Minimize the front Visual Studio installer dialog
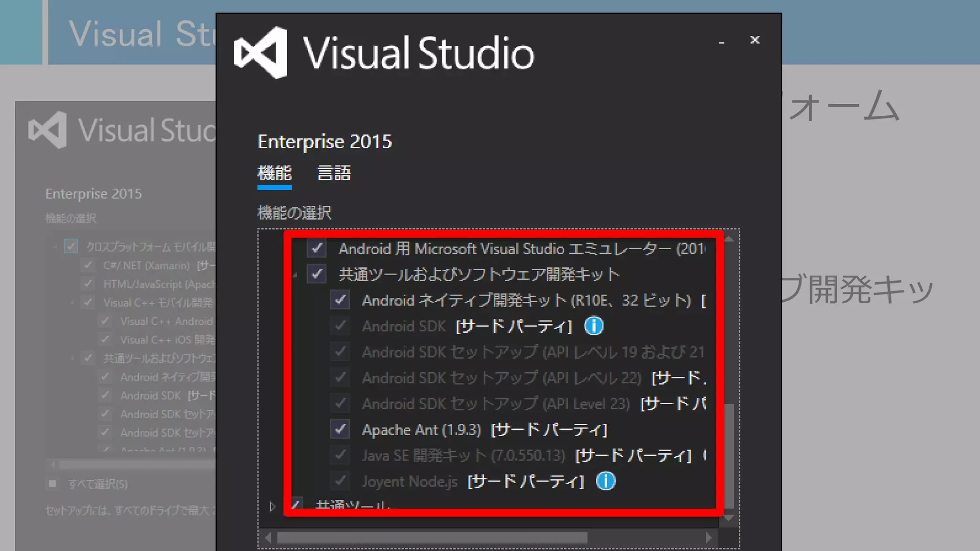The image size is (980, 551). click(722, 42)
